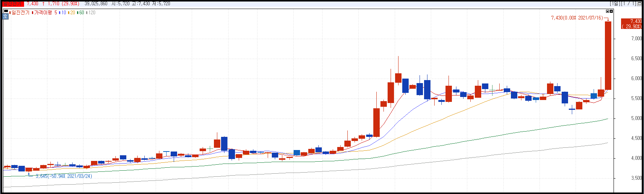Click the red 일진전기 stock name header
The height and width of the screenshot is (194, 644).
[x=13, y=3]
